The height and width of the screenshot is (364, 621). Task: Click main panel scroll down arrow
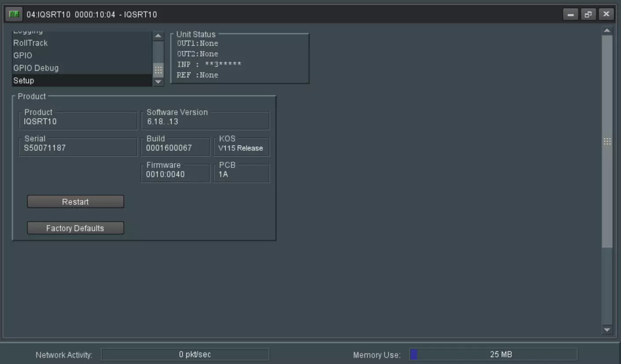point(607,329)
